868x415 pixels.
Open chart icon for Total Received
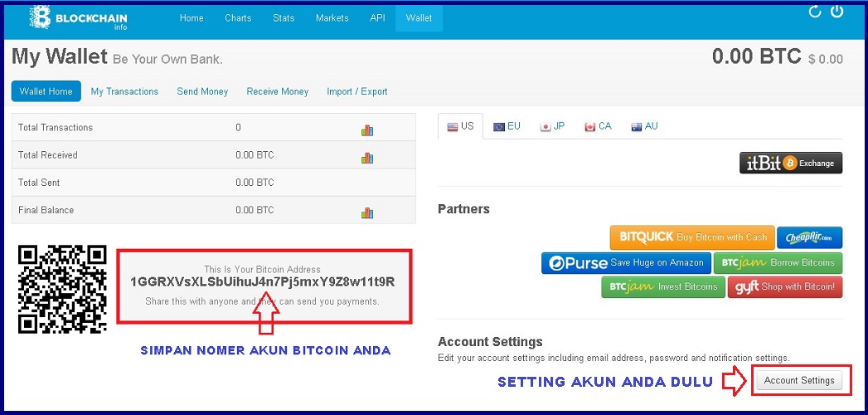click(367, 158)
